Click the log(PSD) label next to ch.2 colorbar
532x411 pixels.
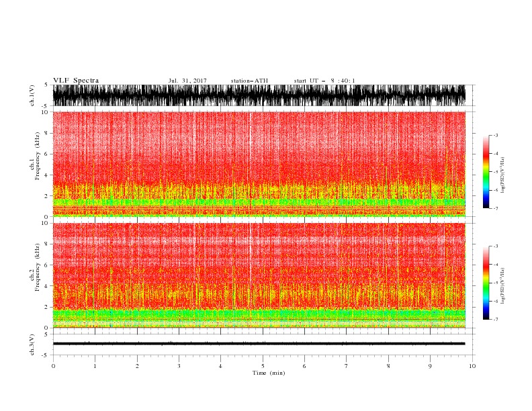tap(502, 286)
